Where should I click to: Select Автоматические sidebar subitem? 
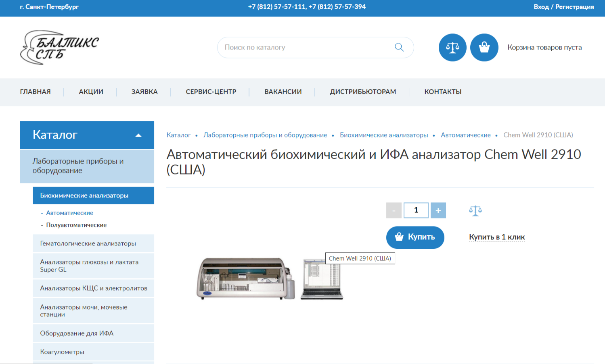69,213
